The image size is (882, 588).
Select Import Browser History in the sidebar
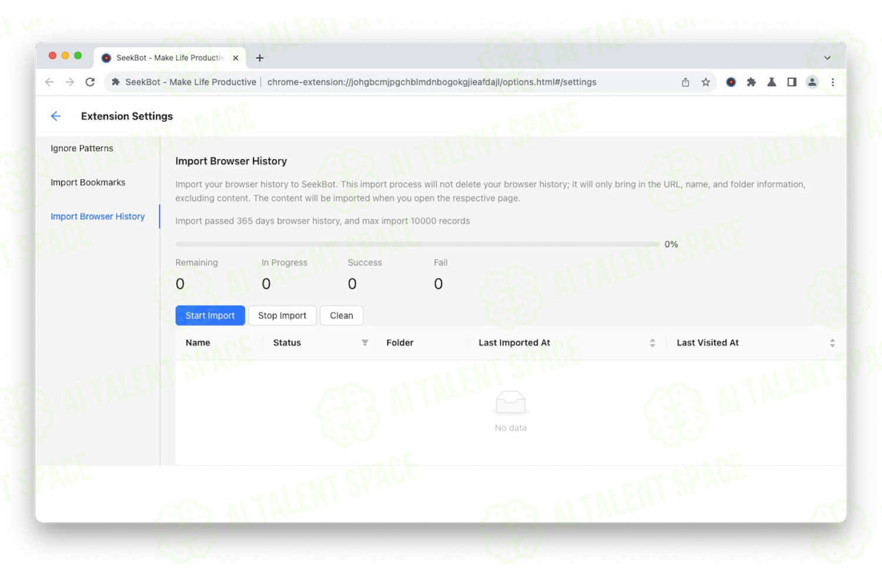(x=98, y=216)
